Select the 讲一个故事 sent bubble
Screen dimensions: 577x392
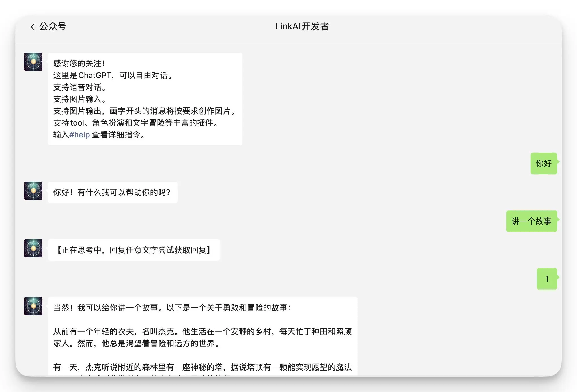coord(531,221)
